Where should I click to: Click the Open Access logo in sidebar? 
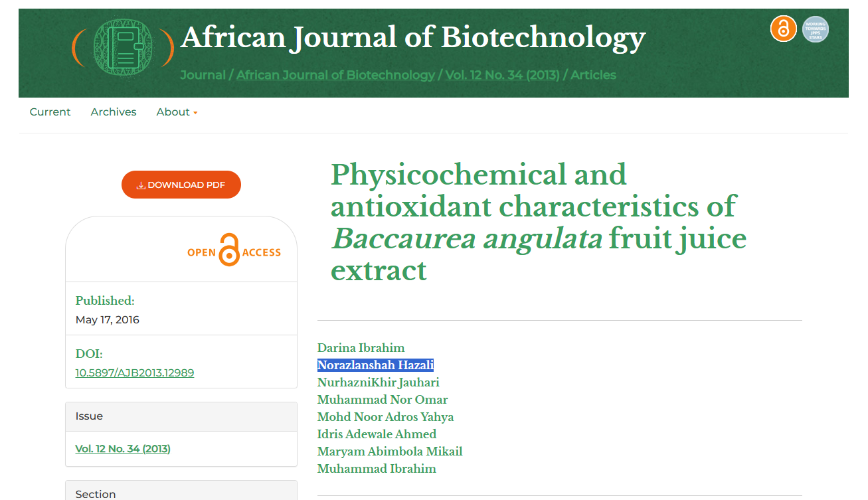point(234,250)
